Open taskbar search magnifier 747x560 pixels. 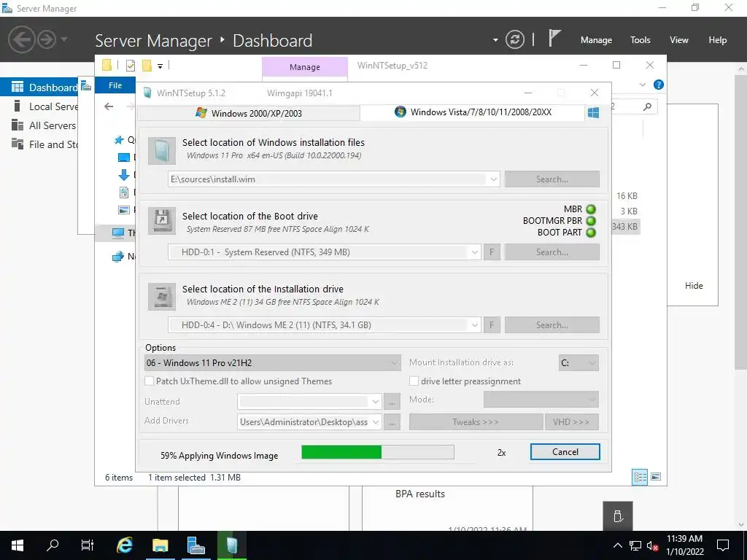tap(53, 545)
